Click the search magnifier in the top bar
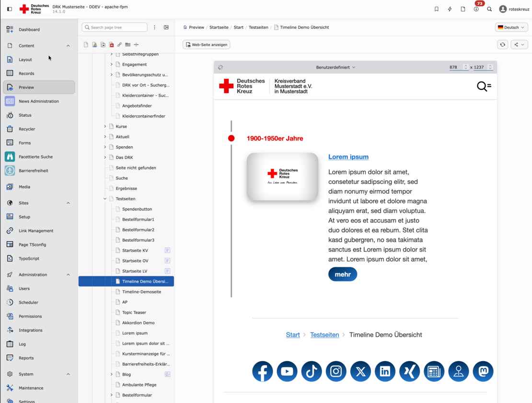 (489, 9)
